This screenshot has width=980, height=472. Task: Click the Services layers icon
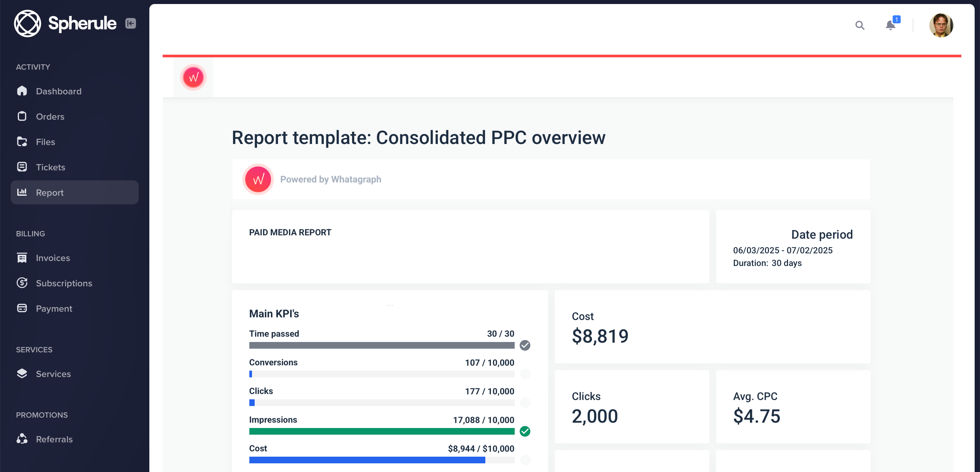(x=22, y=373)
